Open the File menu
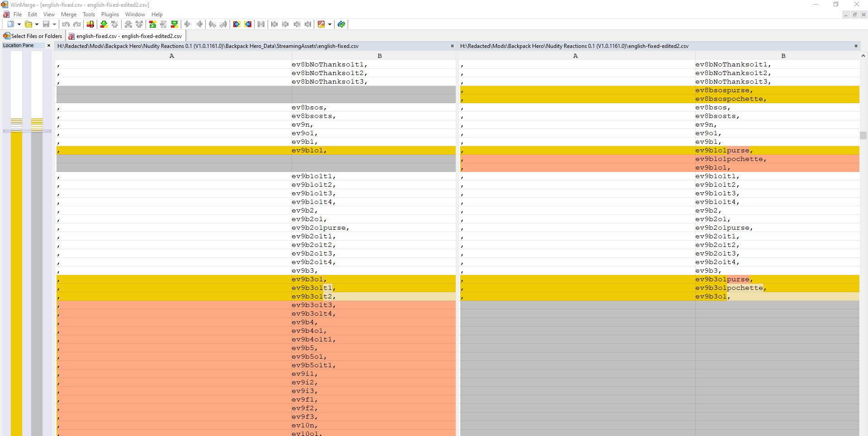This screenshot has height=436, width=868. pos(18,14)
